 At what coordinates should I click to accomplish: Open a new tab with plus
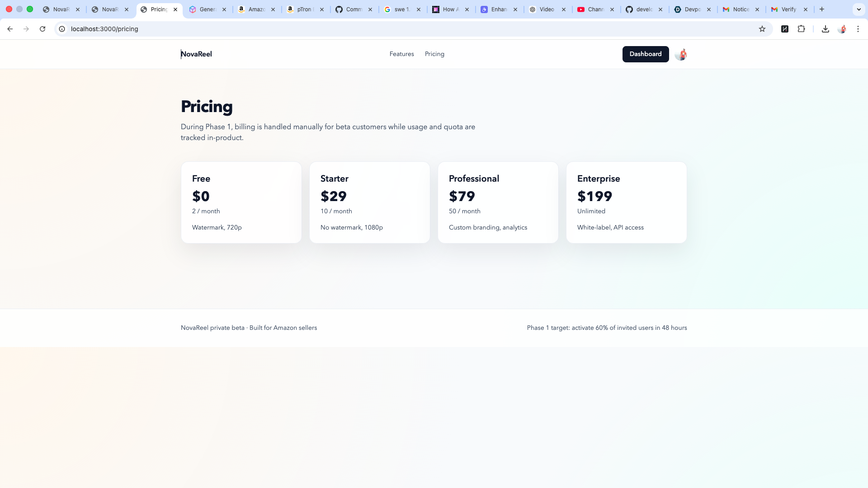tap(822, 9)
